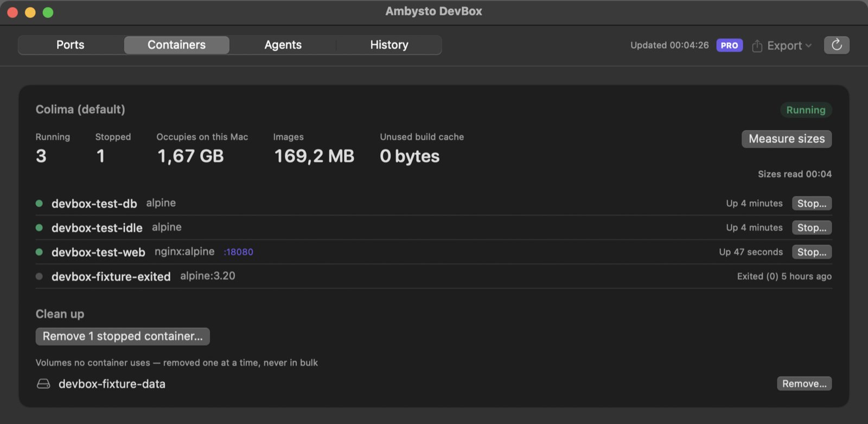Screen dimensions: 868x424
Task: Select the devbox-test-idle container name
Action: [x=97, y=228]
